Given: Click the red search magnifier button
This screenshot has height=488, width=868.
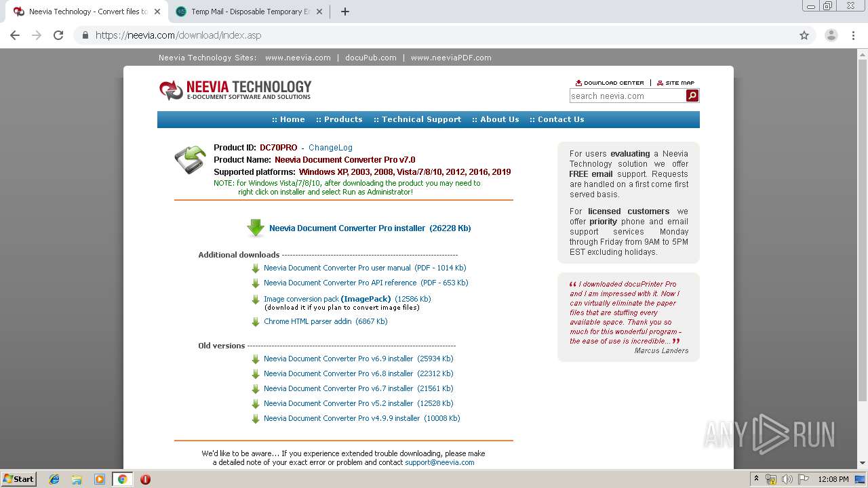Looking at the screenshot, I should coord(692,96).
